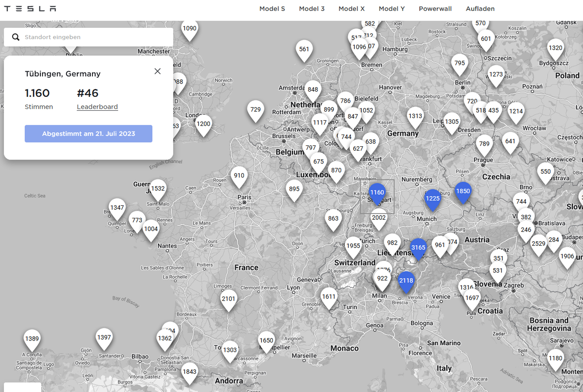The height and width of the screenshot is (392, 583).
Task: Click the search magnifier icon
Action: pyautogui.click(x=16, y=37)
